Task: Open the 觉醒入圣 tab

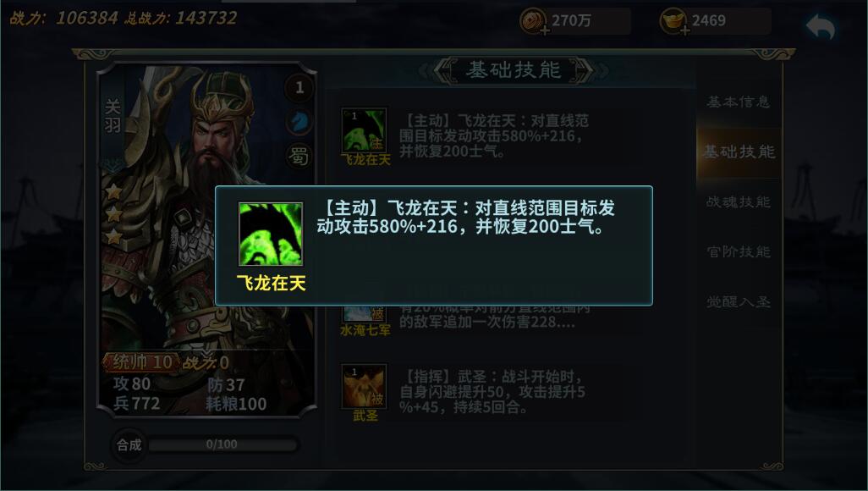Action: (739, 302)
